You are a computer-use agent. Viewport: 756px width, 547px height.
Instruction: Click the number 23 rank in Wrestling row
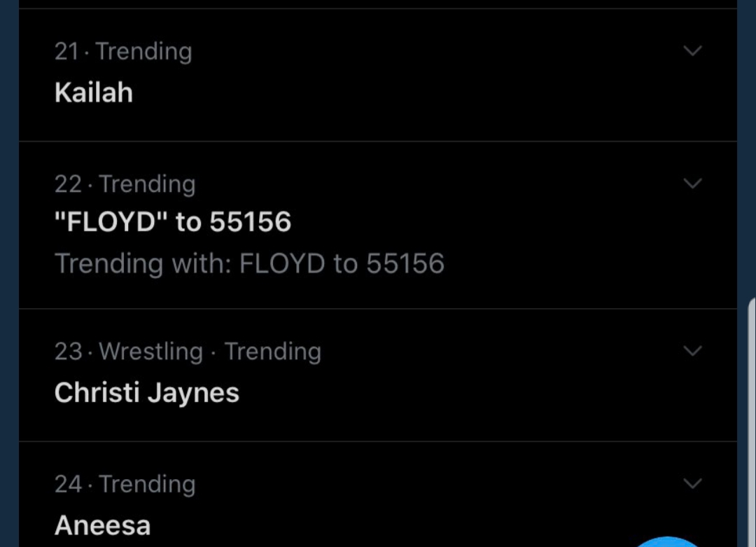[68, 351]
